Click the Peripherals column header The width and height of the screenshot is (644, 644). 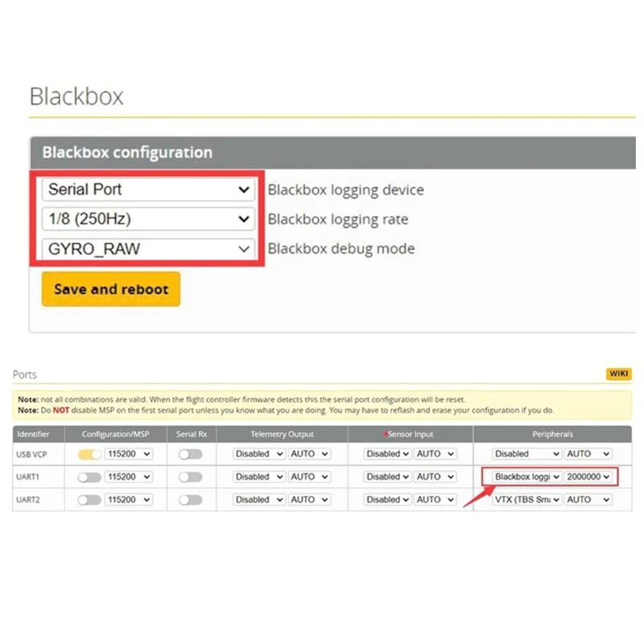(552, 434)
